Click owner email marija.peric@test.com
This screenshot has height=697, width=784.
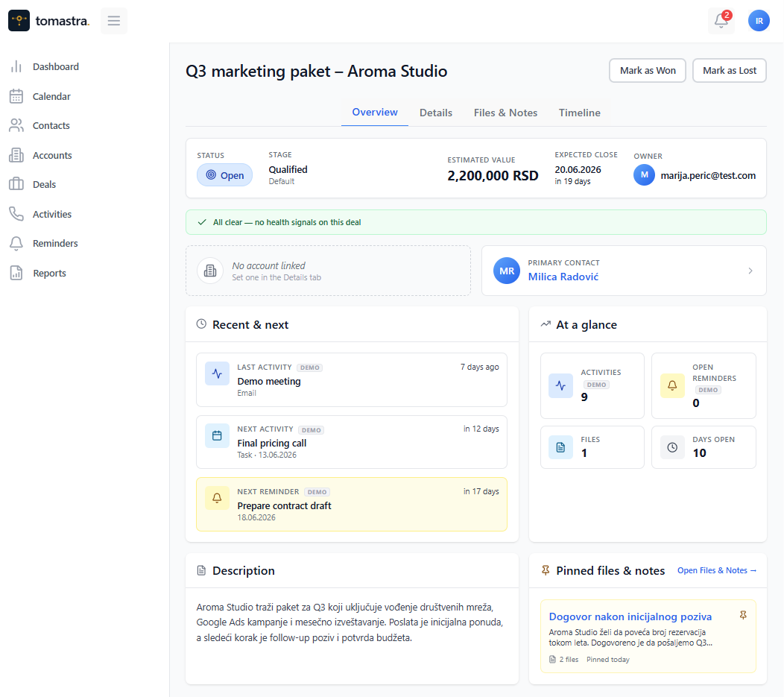[708, 175]
